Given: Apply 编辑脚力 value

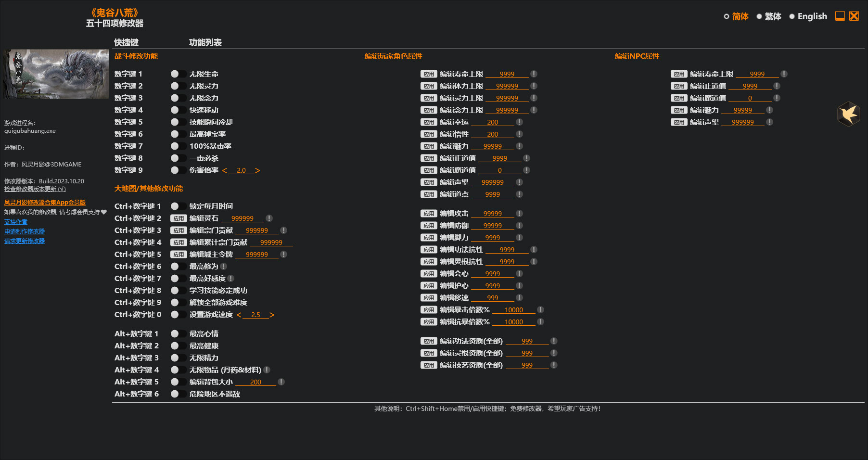Looking at the screenshot, I should [x=429, y=238].
